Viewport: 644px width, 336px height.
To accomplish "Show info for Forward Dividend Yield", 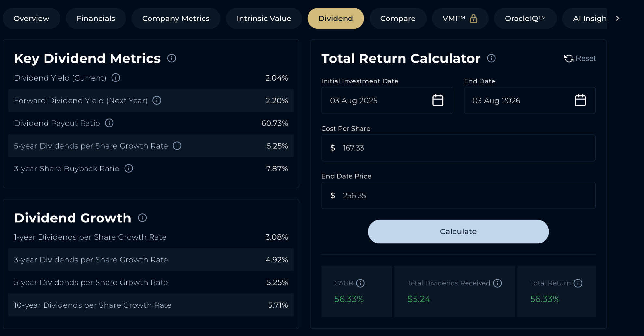I will coord(157,100).
